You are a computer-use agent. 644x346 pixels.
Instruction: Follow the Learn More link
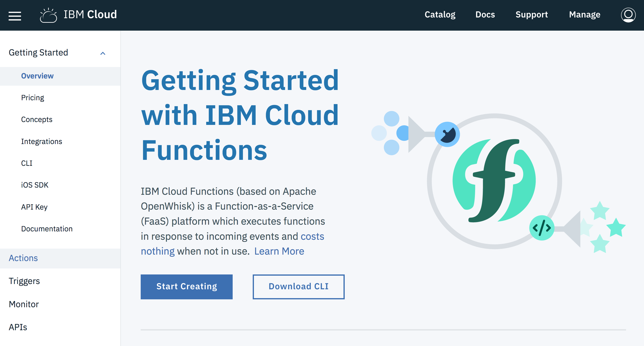279,251
